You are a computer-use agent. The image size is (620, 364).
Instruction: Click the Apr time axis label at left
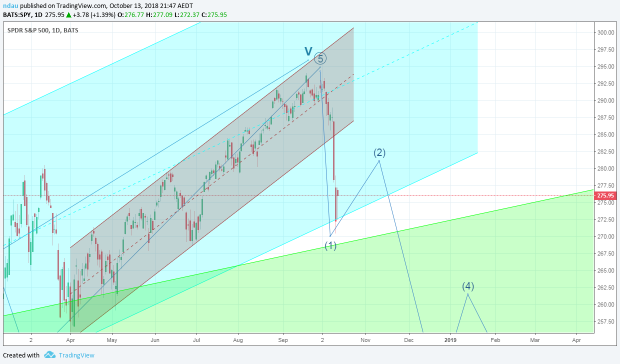[x=70, y=340]
